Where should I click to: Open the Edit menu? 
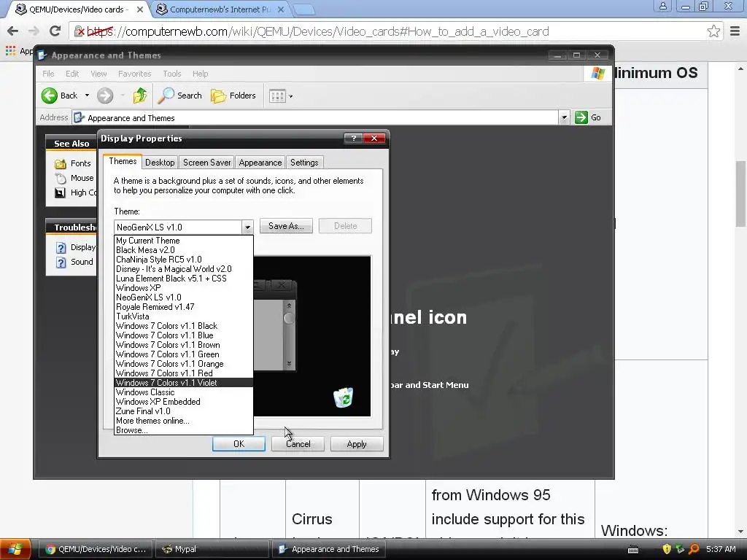coord(72,74)
